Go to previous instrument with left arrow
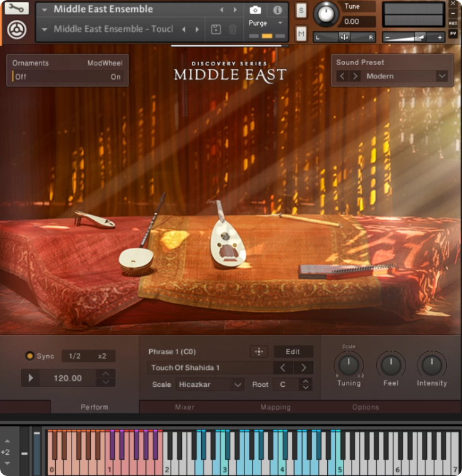The width and height of the screenshot is (462, 476). pos(222,9)
